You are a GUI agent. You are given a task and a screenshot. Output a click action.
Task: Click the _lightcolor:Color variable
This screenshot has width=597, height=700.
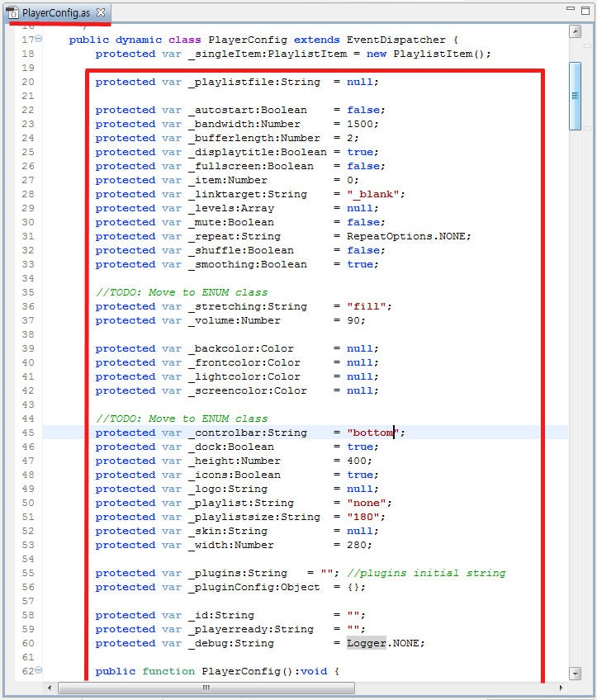pos(244,376)
